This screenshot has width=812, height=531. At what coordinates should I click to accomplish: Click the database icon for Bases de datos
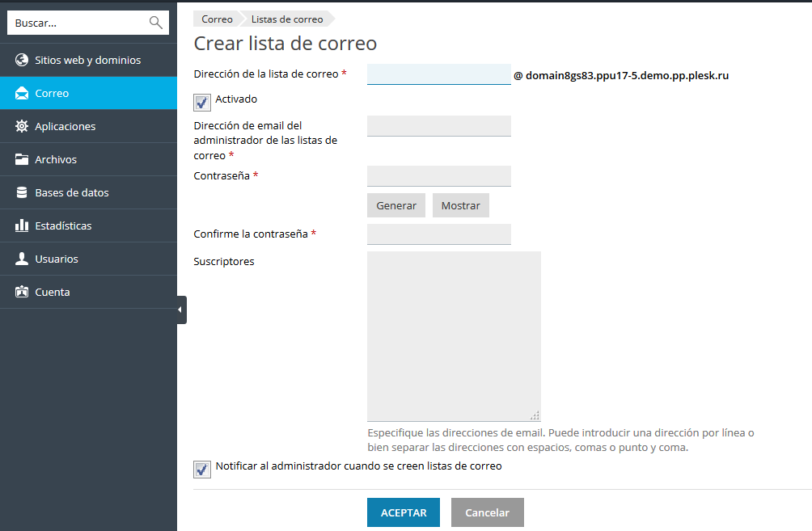22,193
